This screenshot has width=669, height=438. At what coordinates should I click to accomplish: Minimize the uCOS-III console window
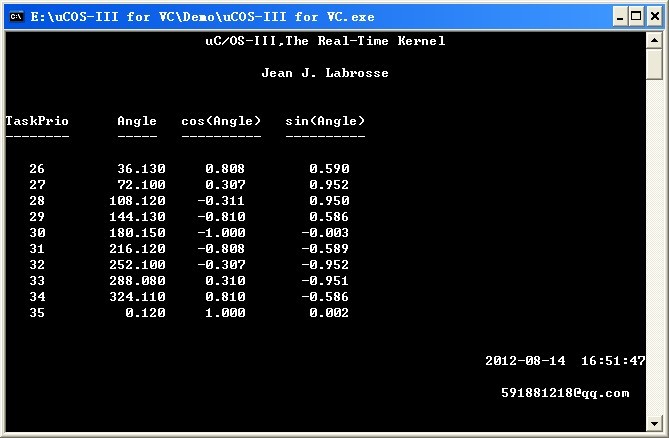point(620,17)
